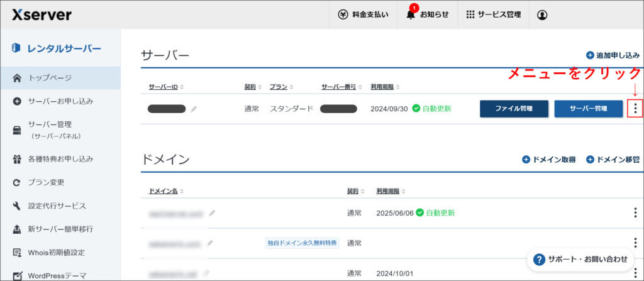Image resolution: width=644 pixels, height=281 pixels.
Task: Click サーバー管理 blue button
Action: coord(588,109)
